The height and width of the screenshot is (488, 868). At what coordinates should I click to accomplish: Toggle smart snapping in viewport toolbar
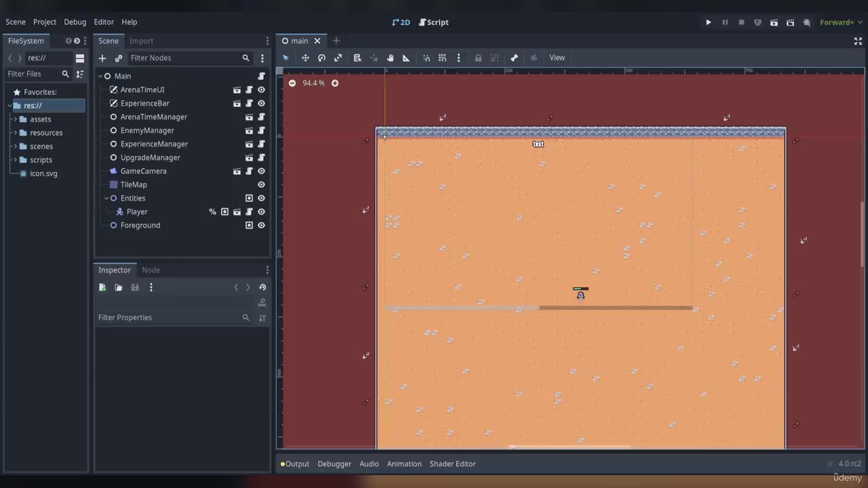[426, 58]
